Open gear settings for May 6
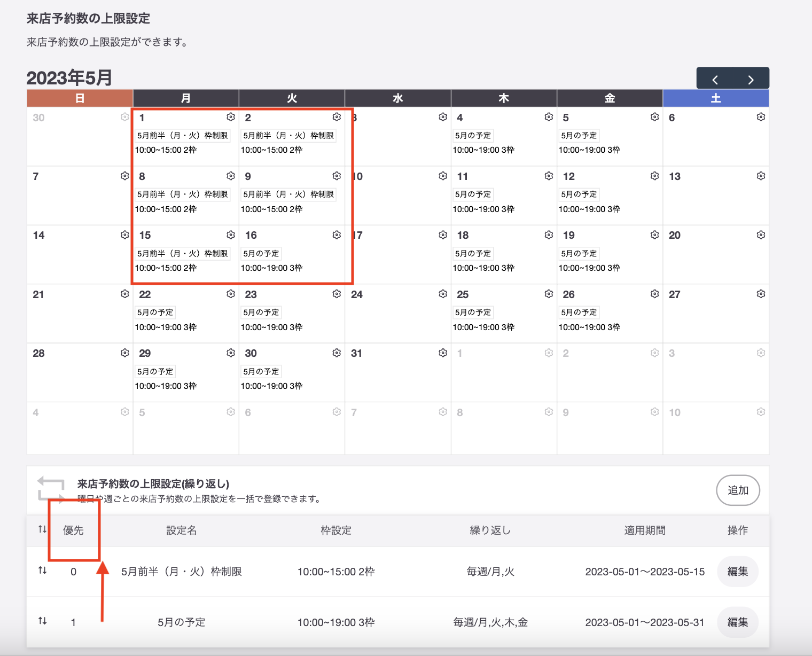 [x=761, y=117]
